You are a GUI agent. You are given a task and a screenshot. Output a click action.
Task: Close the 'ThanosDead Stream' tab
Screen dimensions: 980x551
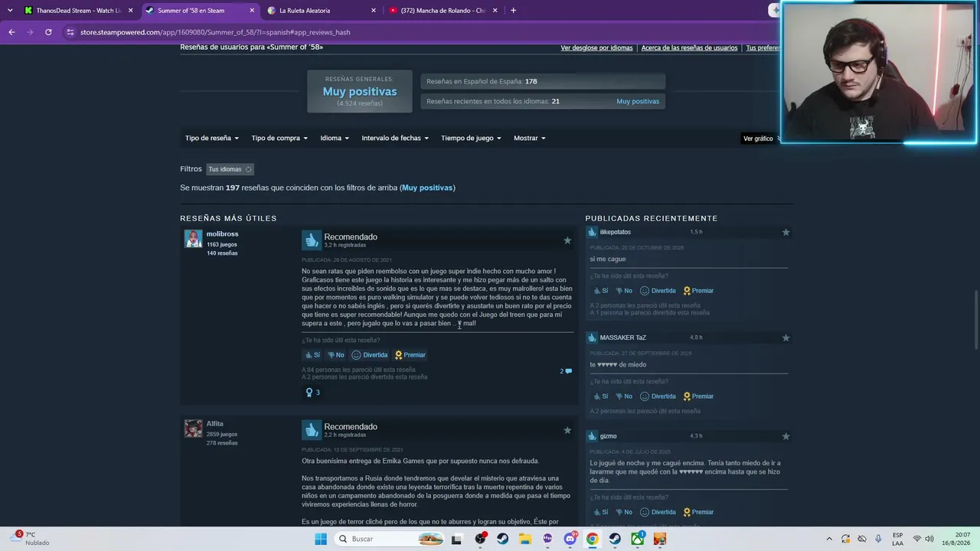pos(131,11)
